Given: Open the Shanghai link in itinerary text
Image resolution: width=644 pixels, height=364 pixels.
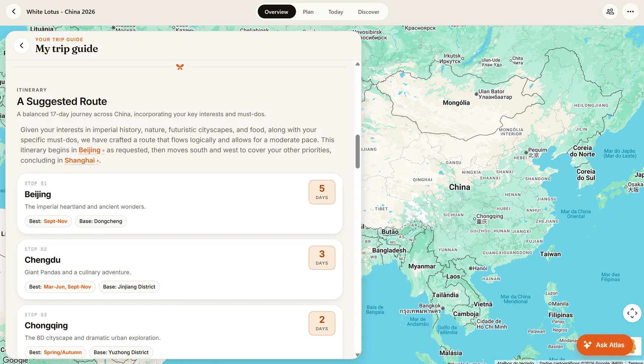Looking at the screenshot, I should click(x=80, y=160).
